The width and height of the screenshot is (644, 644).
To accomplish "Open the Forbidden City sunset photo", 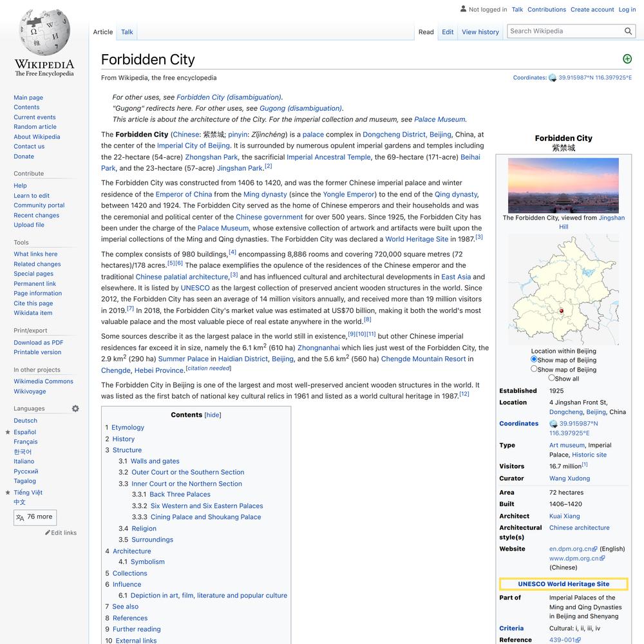I will pos(563,185).
